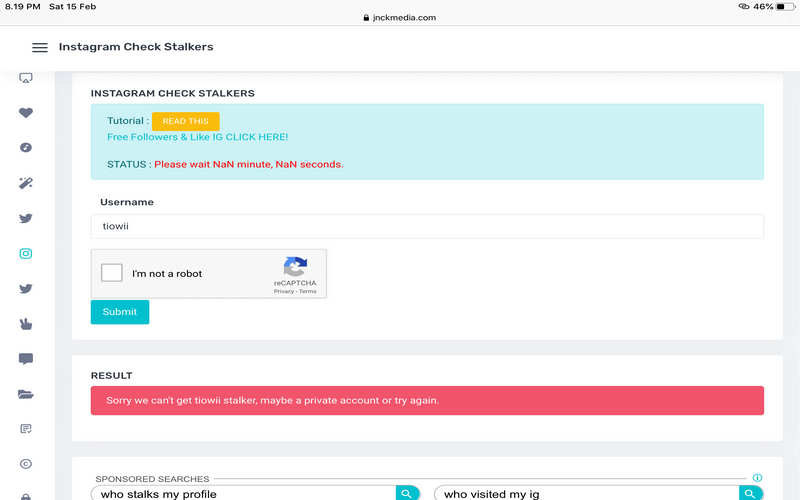Open the Twitter bird icon below Instagram
Screen dimensions: 800x500
click(26, 289)
